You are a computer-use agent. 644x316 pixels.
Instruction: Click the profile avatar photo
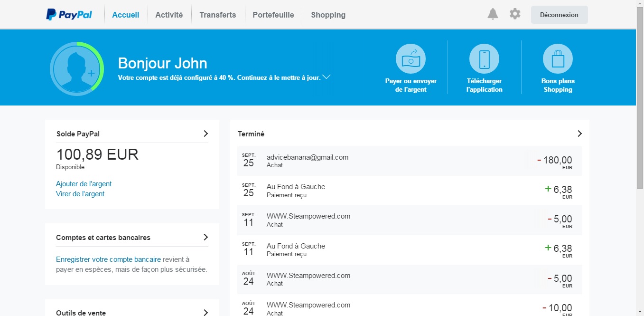[77, 69]
